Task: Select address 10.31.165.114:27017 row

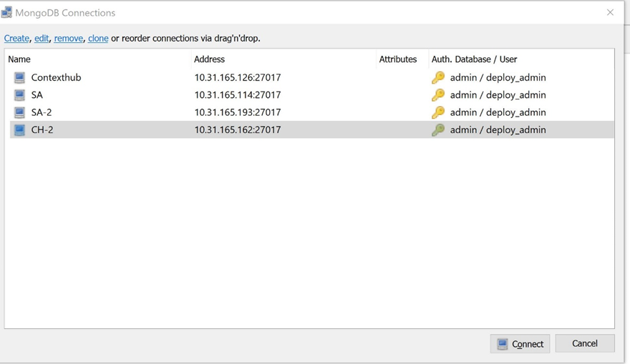Action: click(x=238, y=95)
